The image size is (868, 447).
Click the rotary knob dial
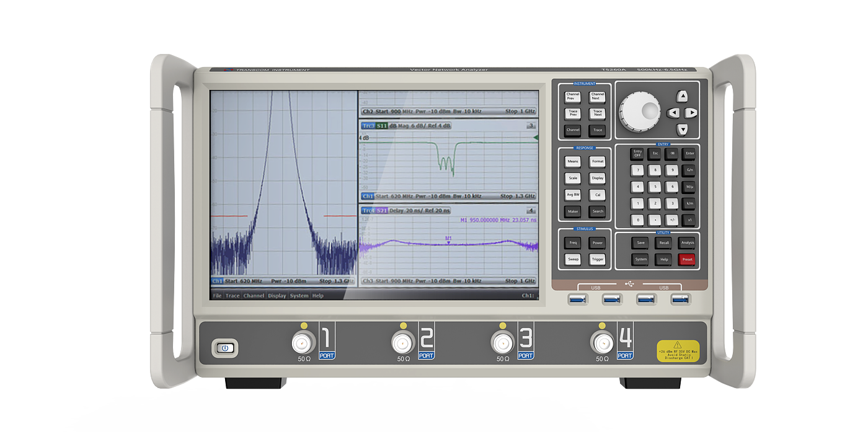click(640, 113)
